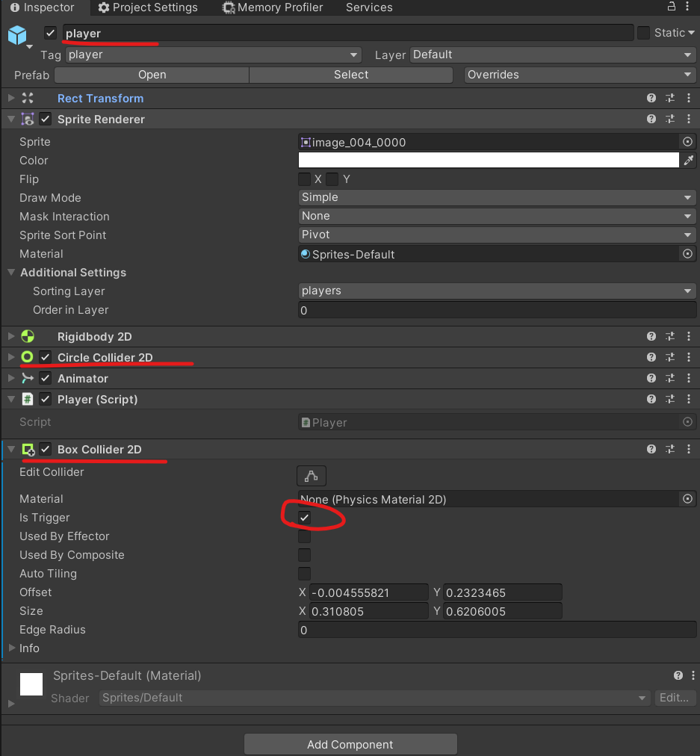Toggle the Static checkbox

click(643, 33)
